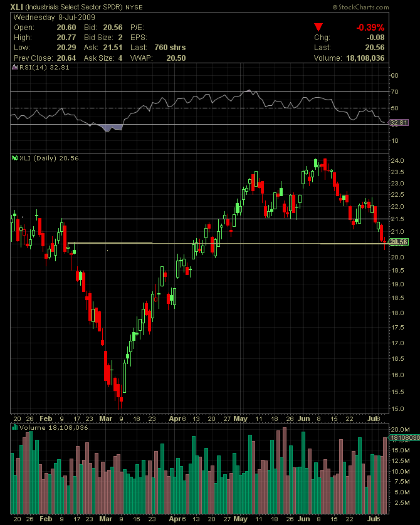Click the 'Industrials Select Sector SPDR' name
Viewport: 420px width, 525px height.
[74, 8]
